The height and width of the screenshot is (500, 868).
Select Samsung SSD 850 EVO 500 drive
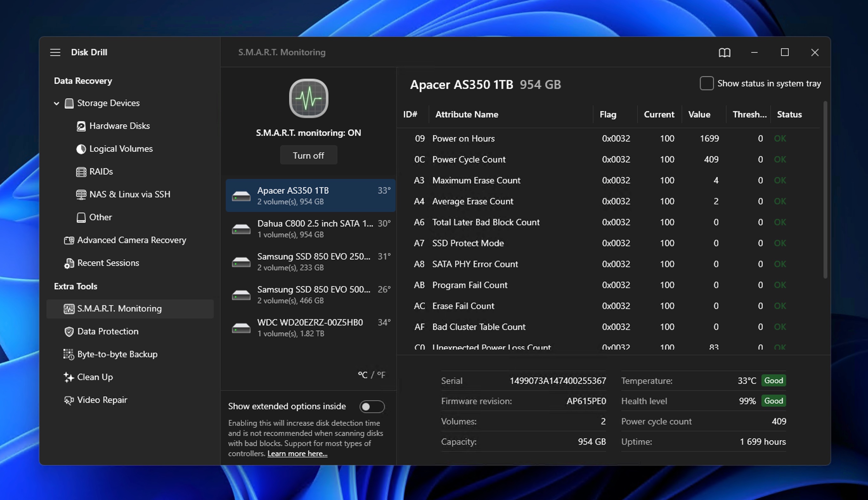310,295
